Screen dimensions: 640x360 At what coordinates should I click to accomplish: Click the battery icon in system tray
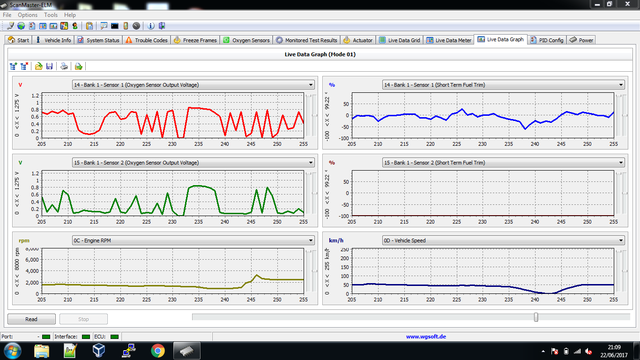566,351
